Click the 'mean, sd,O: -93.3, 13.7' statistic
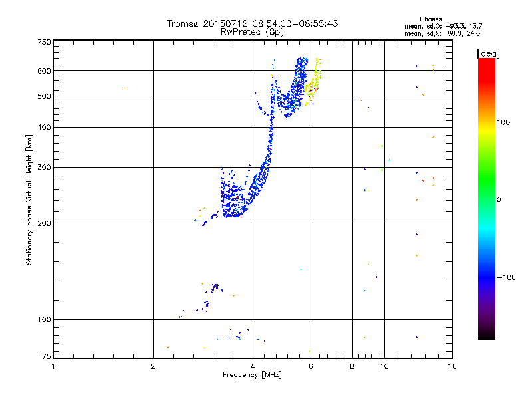The image size is (532, 399). coord(443,26)
